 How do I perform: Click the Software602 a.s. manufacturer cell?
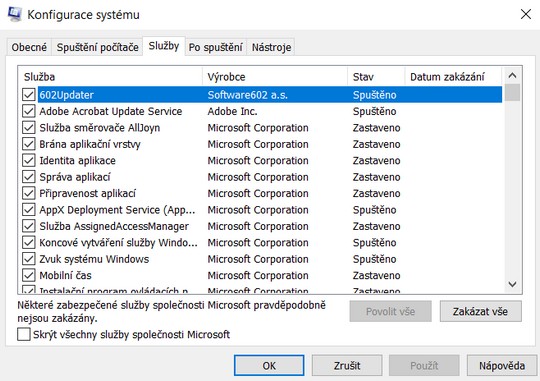point(247,95)
